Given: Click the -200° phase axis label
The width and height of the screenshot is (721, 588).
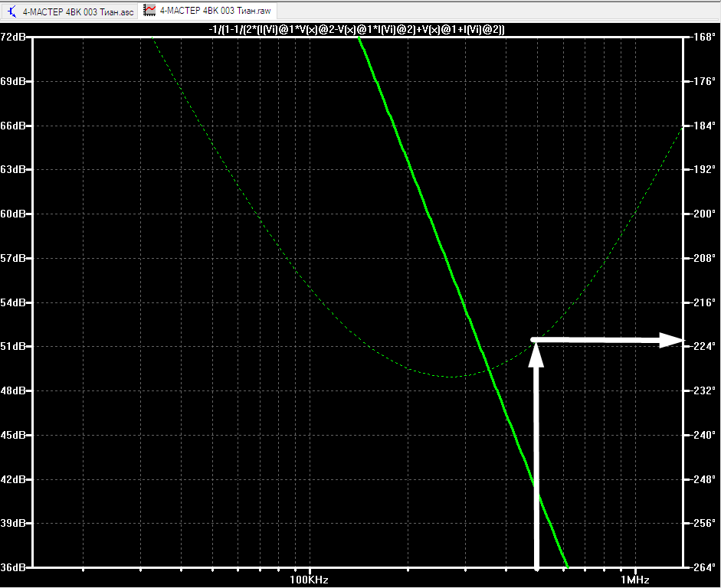Looking at the screenshot, I should pyautogui.click(x=703, y=214).
